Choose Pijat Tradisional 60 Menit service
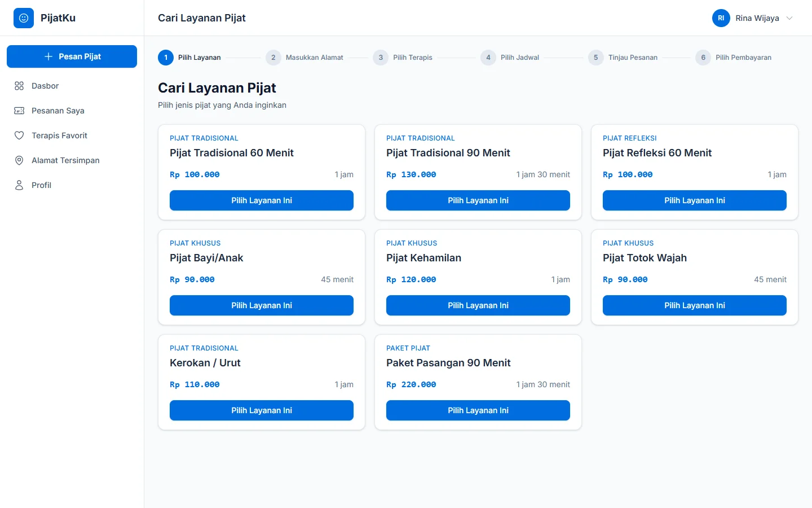 (x=262, y=200)
